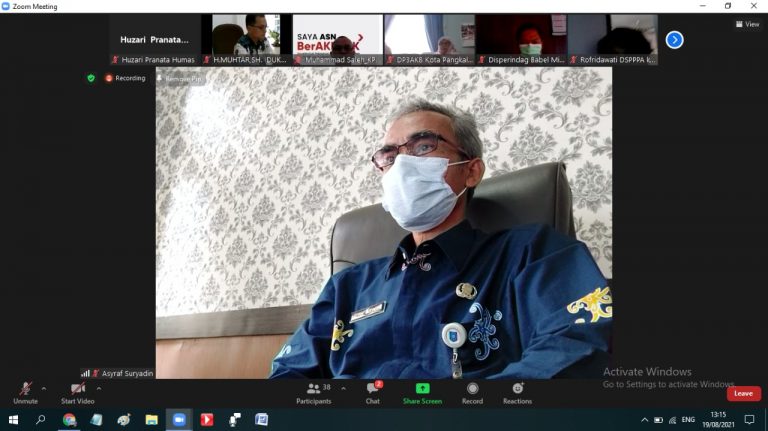Open the Participants panel
Viewport: 768px width, 431px height.
[x=314, y=392]
